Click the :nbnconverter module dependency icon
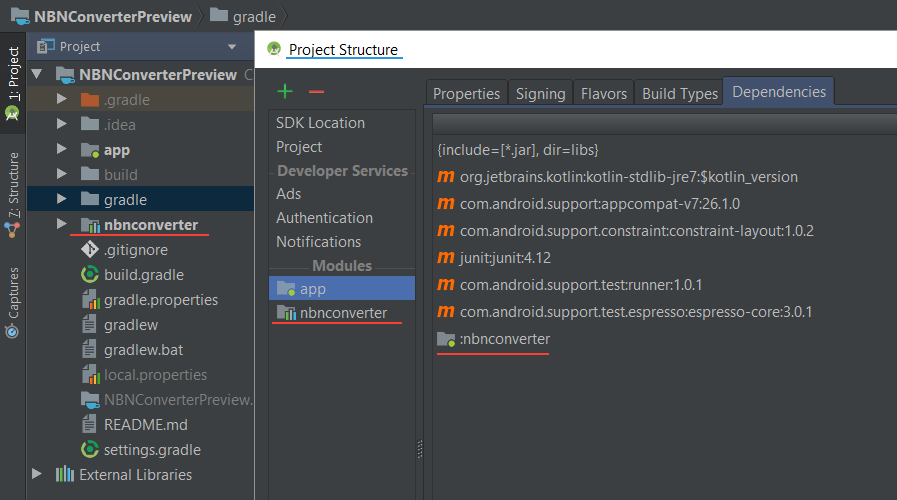This screenshot has height=500, width=897. [x=446, y=339]
